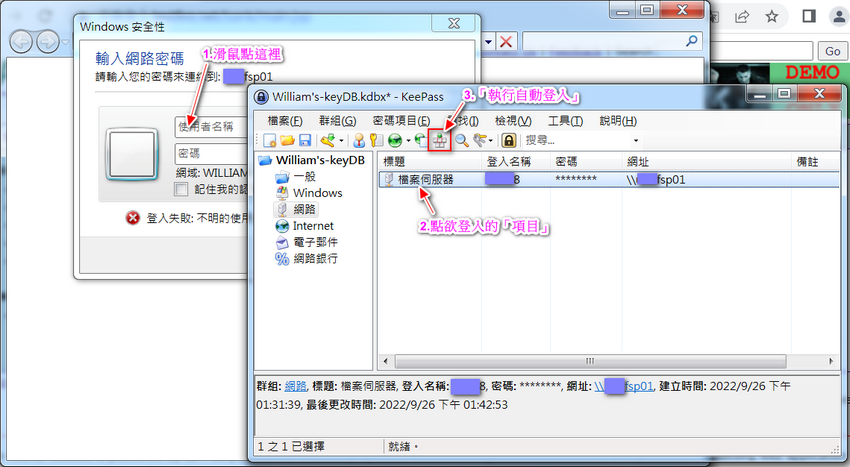Perform Auto-Type toolbar icon

(x=440, y=141)
